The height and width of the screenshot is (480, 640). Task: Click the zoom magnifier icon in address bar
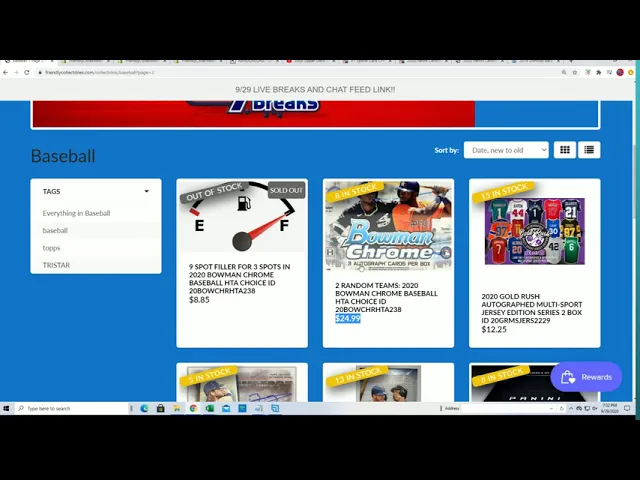[564, 72]
